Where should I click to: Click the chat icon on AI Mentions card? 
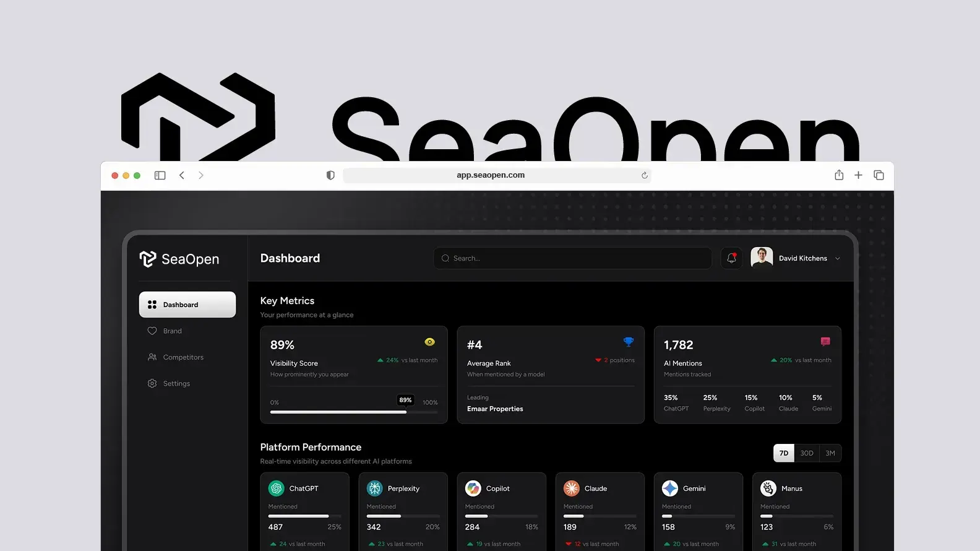[x=825, y=342]
